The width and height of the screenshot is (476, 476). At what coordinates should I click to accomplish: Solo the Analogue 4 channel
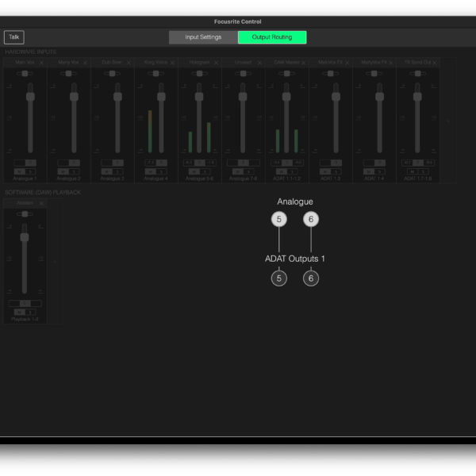pos(161,171)
